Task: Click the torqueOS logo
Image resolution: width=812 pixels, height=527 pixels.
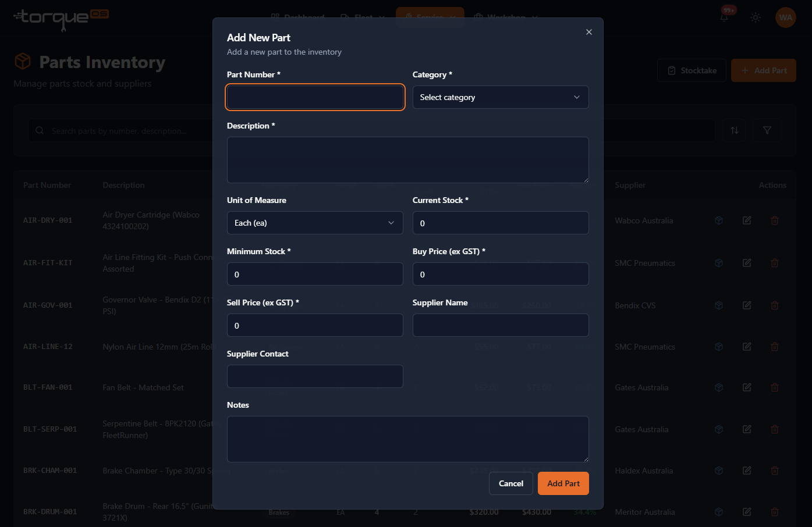Action: [61, 19]
